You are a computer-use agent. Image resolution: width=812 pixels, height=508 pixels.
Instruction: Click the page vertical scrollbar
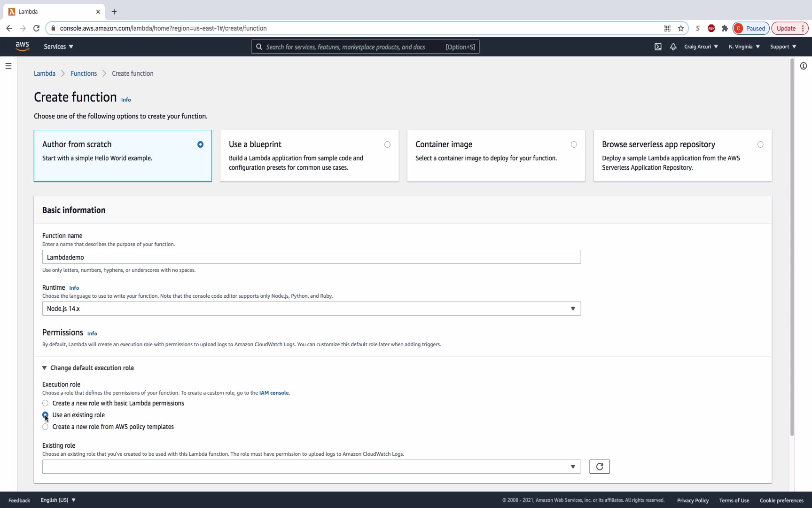(792, 247)
